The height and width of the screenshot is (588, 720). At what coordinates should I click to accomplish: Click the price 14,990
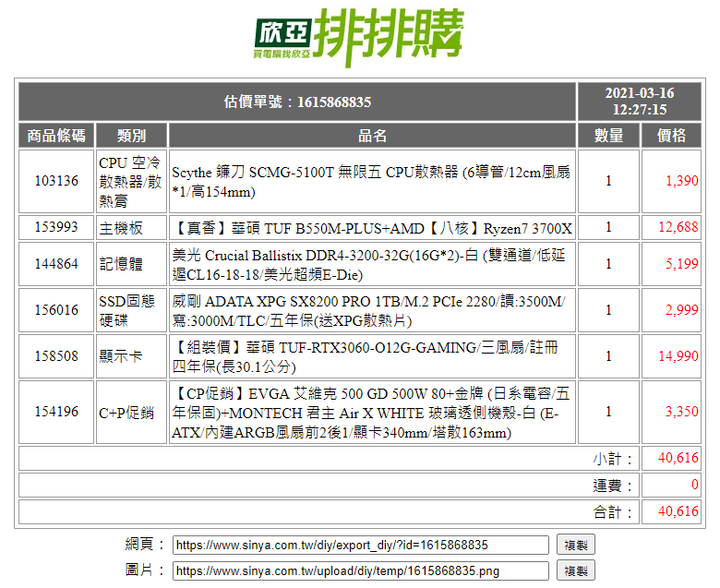point(678,356)
